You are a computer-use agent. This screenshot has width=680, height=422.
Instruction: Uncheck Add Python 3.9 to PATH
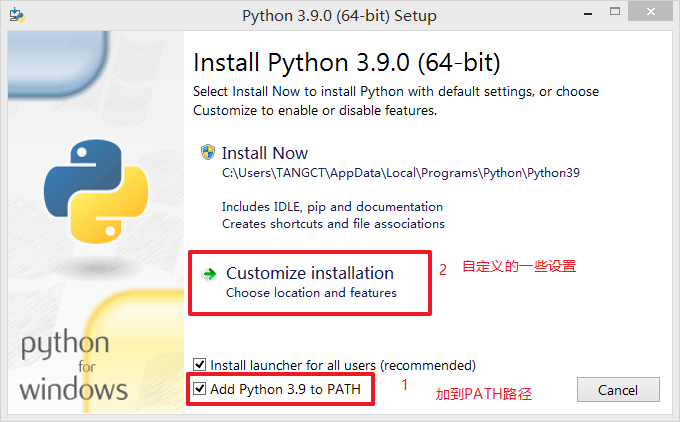coord(199,388)
